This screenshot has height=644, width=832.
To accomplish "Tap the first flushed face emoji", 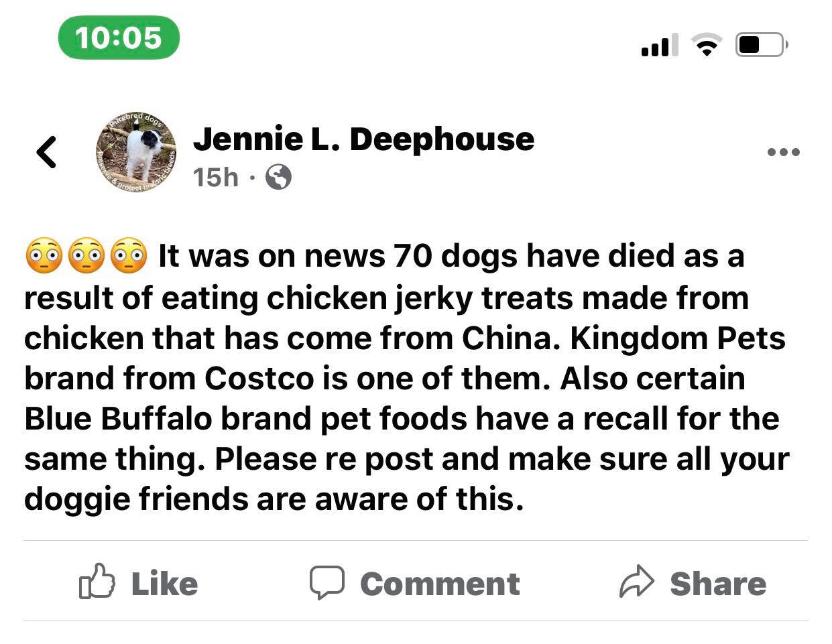I will [x=44, y=257].
